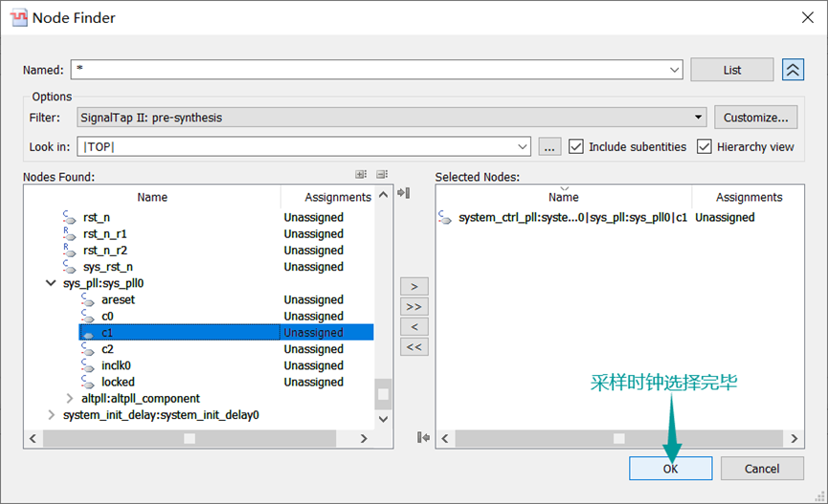Click the Unassigned cell in the c2 row
Image resolution: width=828 pixels, height=504 pixels.
tap(313, 349)
